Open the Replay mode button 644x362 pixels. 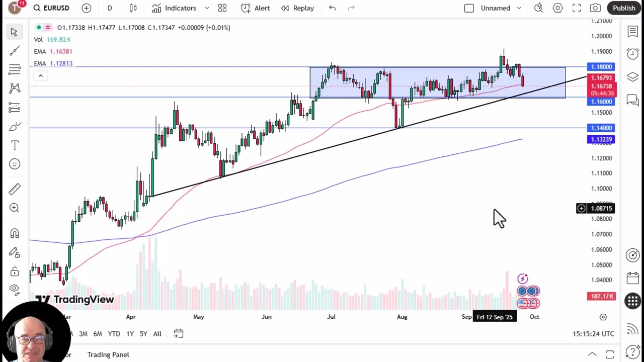point(297,8)
